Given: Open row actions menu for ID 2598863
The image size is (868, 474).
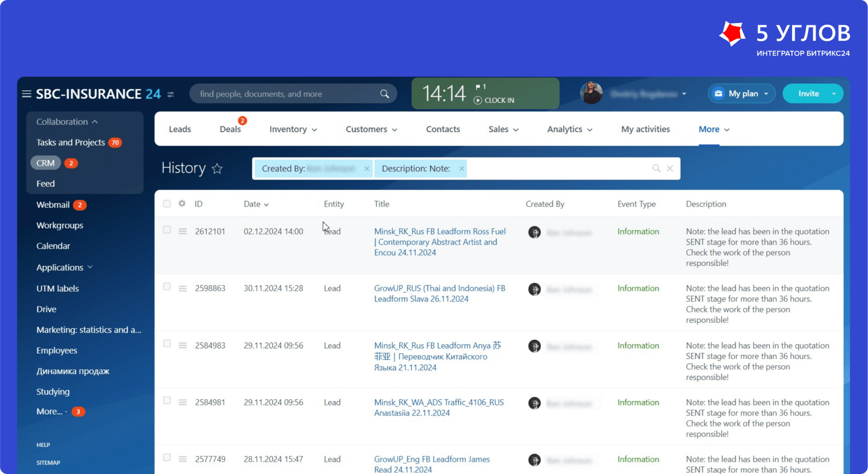Looking at the screenshot, I should [x=182, y=289].
